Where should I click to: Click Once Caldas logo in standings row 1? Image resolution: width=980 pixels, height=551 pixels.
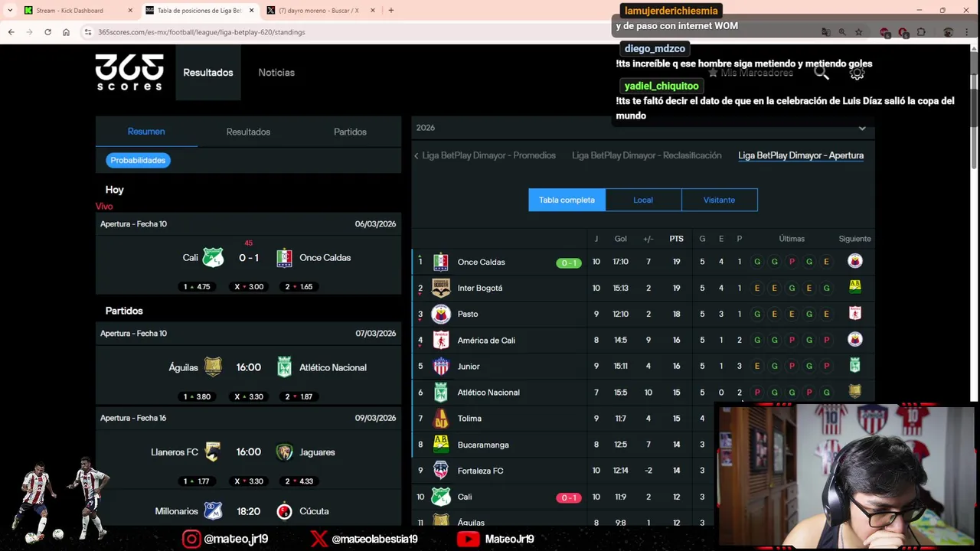click(440, 262)
